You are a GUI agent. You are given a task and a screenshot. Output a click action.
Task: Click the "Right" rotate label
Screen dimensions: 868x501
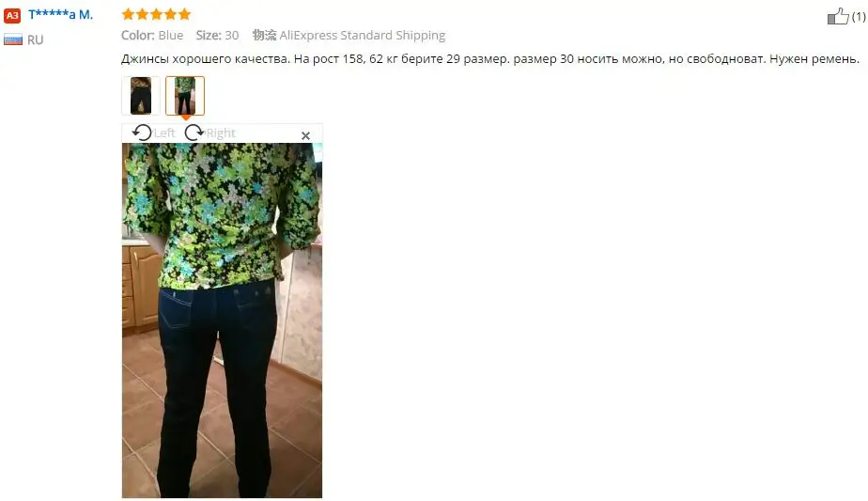tap(221, 133)
